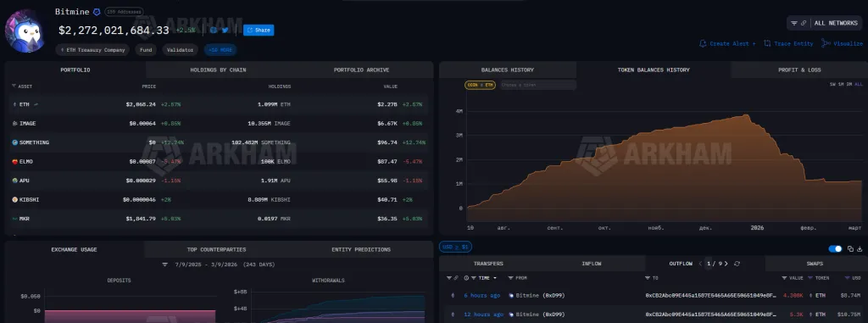Open the Profit & Loss tab
868x323 pixels.
[x=798, y=70]
